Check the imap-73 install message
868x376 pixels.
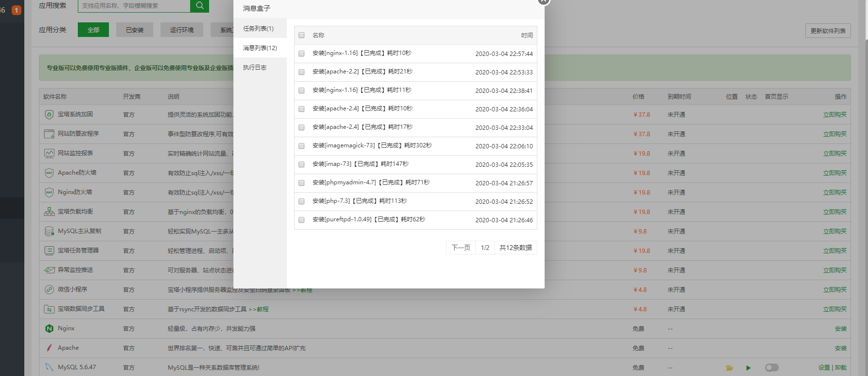click(x=301, y=164)
